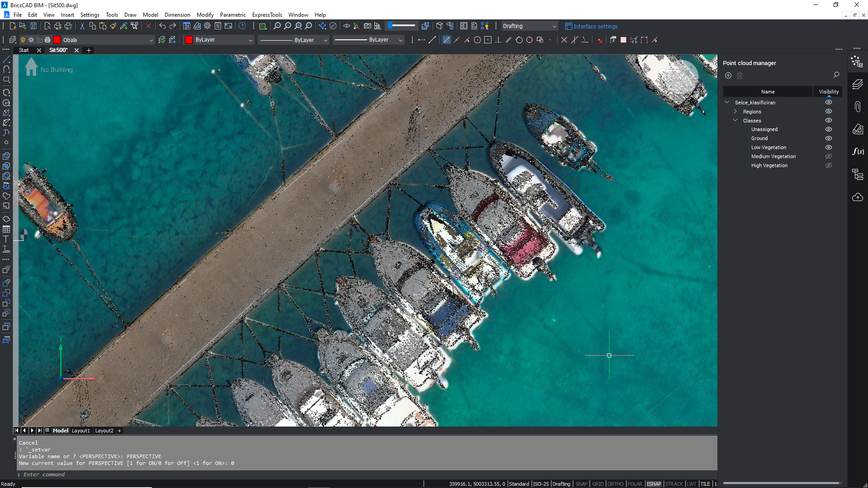868x488 pixels.
Task: Show the High Vegetation class
Action: point(829,165)
